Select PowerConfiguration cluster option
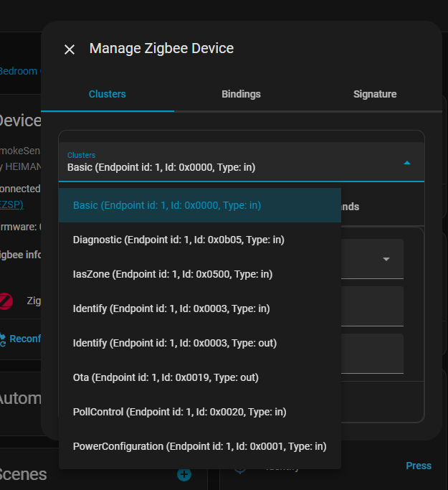The image size is (448, 490). pyautogui.click(x=199, y=446)
